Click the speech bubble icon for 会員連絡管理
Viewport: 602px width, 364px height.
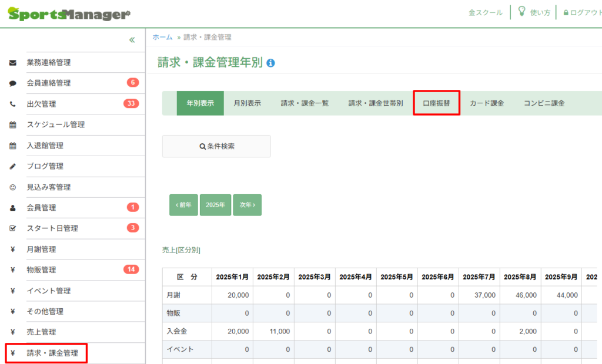pos(13,83)
